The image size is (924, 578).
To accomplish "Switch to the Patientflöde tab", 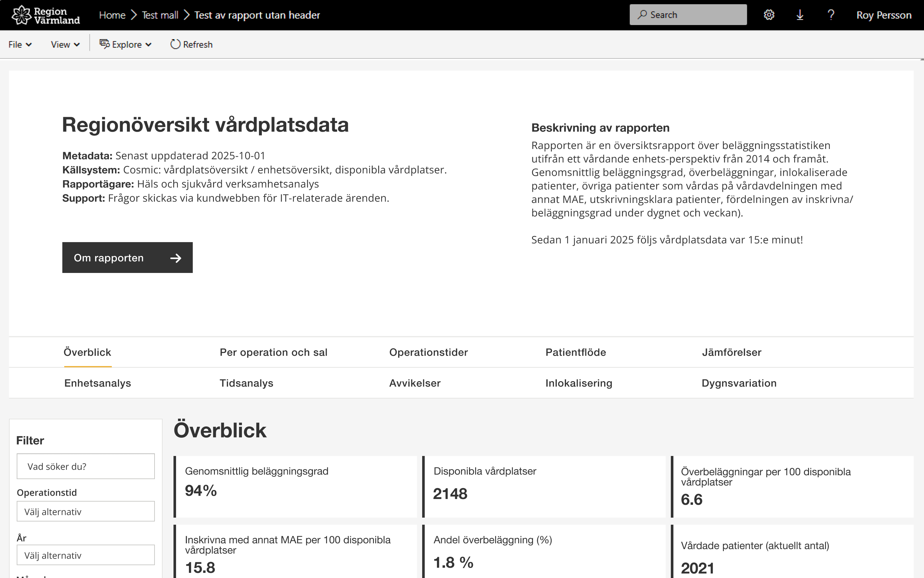I will tap(576, 352).
